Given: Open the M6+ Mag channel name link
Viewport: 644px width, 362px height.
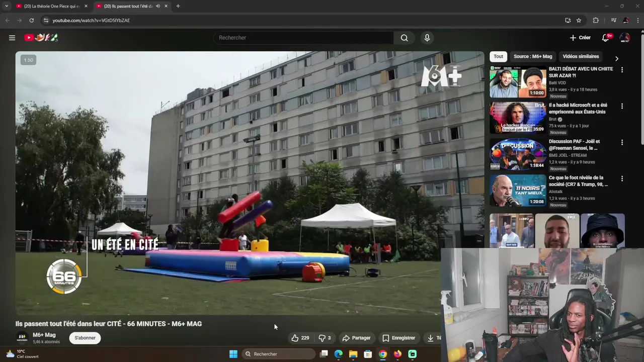Looking at the screenshot, I should 44,335.
